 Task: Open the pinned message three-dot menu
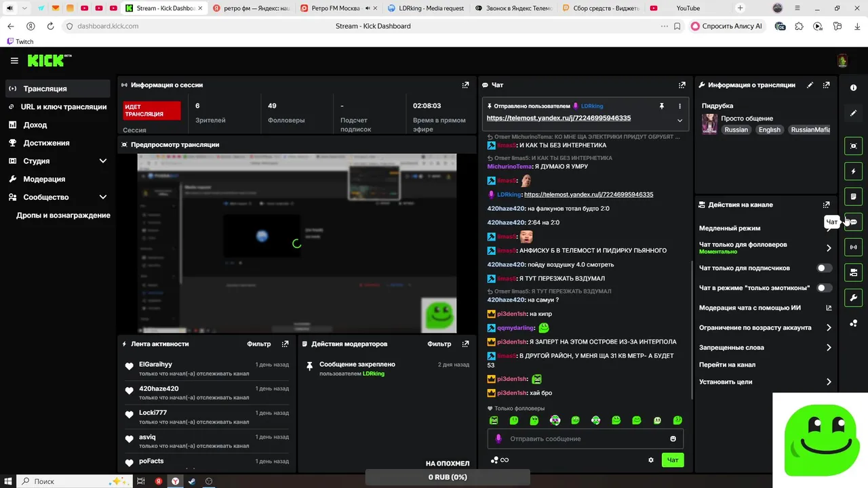click(x=679, y=106)
